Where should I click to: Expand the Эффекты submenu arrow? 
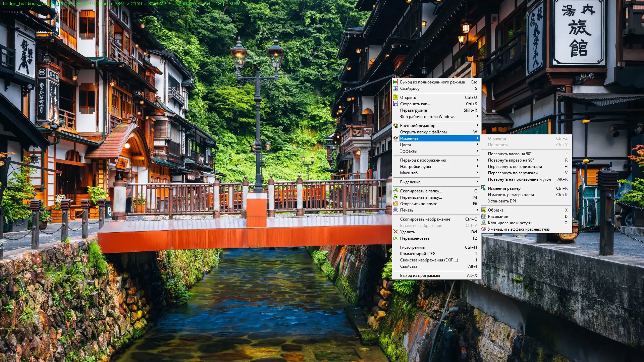pyautogui.click(x=477, y=151)
